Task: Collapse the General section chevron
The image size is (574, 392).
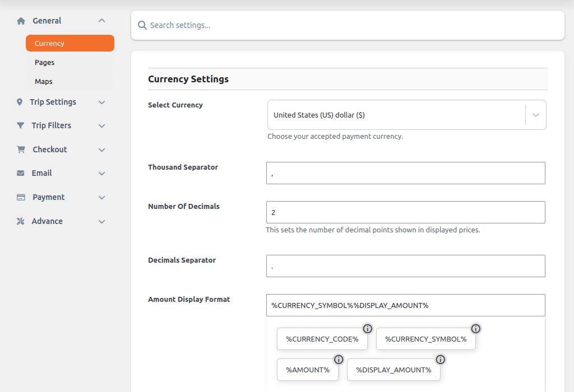Action: coord(102,21)
